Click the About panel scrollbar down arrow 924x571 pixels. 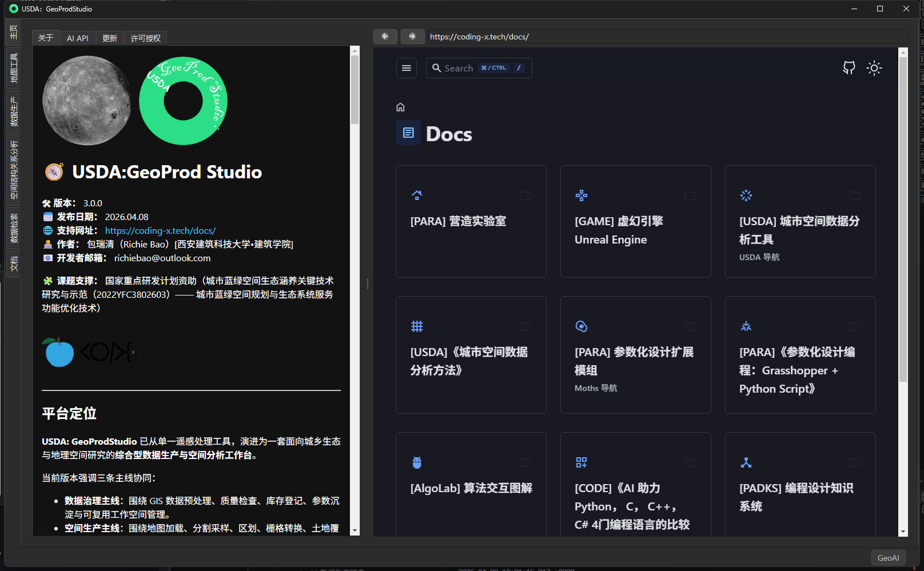355,531
